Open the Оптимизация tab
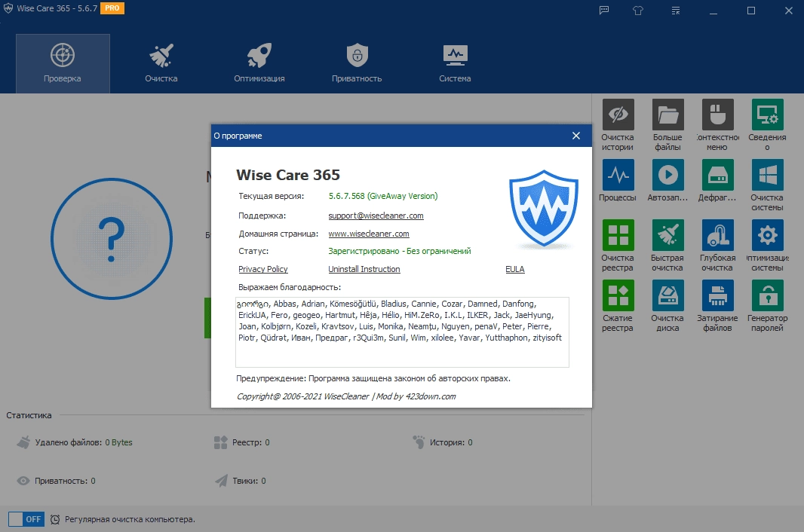The height and width of the screenshot is (532, 804). pos(259,63)
